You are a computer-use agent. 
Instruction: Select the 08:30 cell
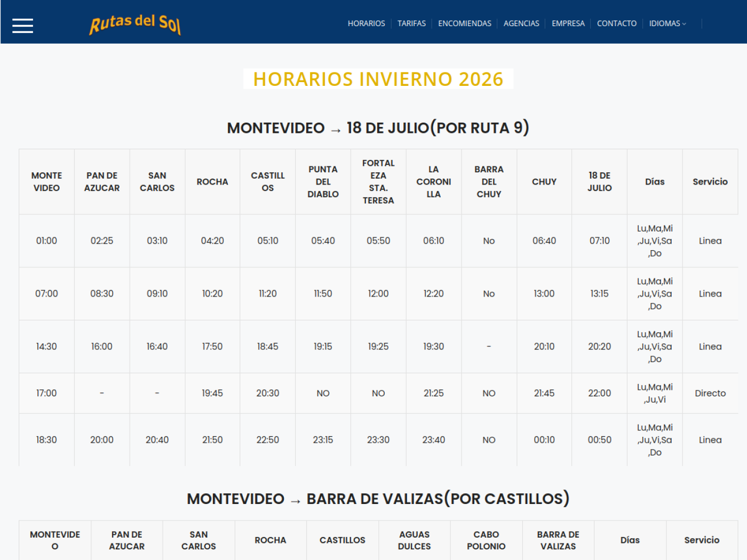click(102, 294)
